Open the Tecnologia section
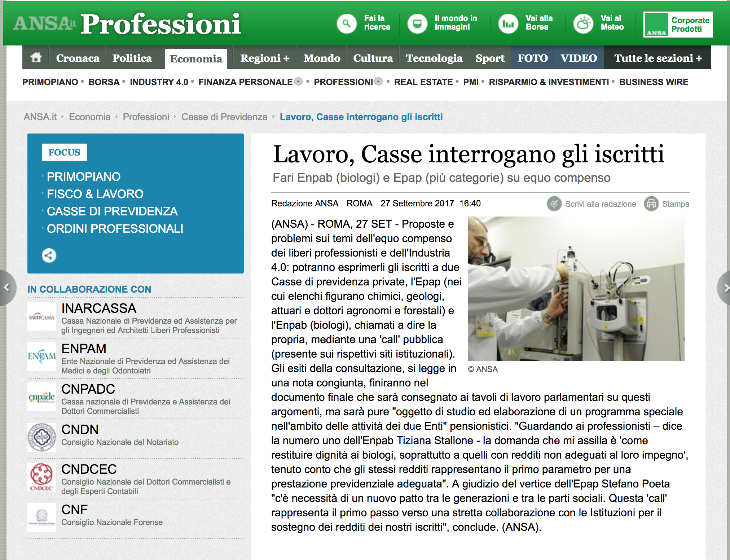730x560 pixels. (434, 58)
